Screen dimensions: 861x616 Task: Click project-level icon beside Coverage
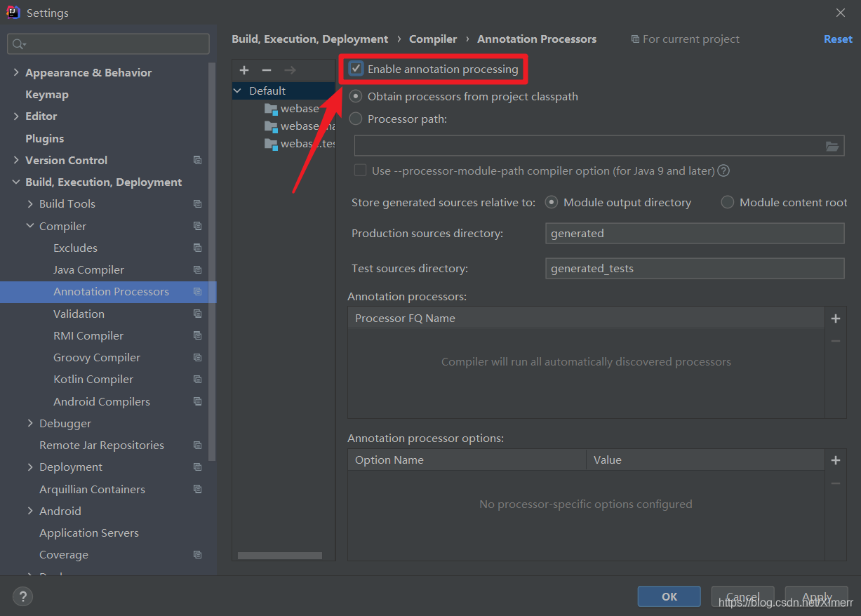[197, 554]
